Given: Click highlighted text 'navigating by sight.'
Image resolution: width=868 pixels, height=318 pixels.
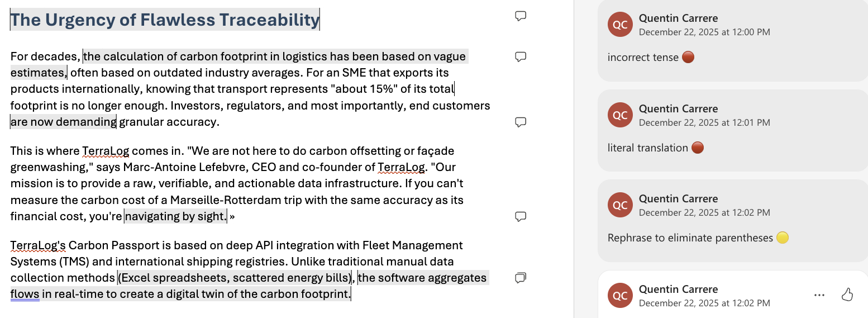Looking at the screenshot, I should click(175, 216).
